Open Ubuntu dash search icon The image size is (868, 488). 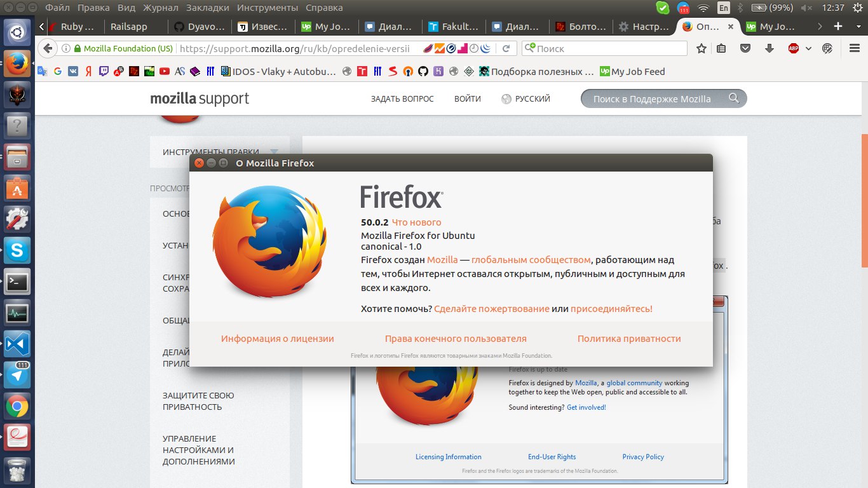click(17, 32)
